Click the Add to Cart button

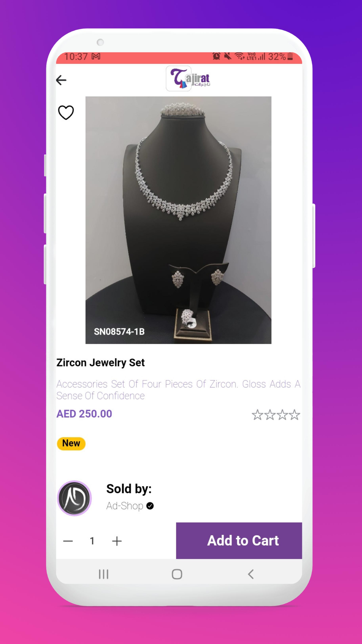239,541
